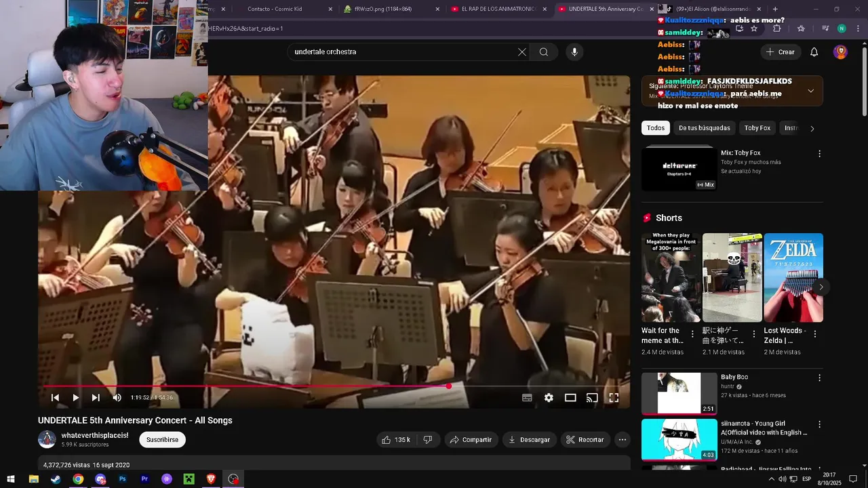The image size is (868, 488).
Task: Open Minecraft from taskbar
Action: pyautogui.click(x=189, y=479)
